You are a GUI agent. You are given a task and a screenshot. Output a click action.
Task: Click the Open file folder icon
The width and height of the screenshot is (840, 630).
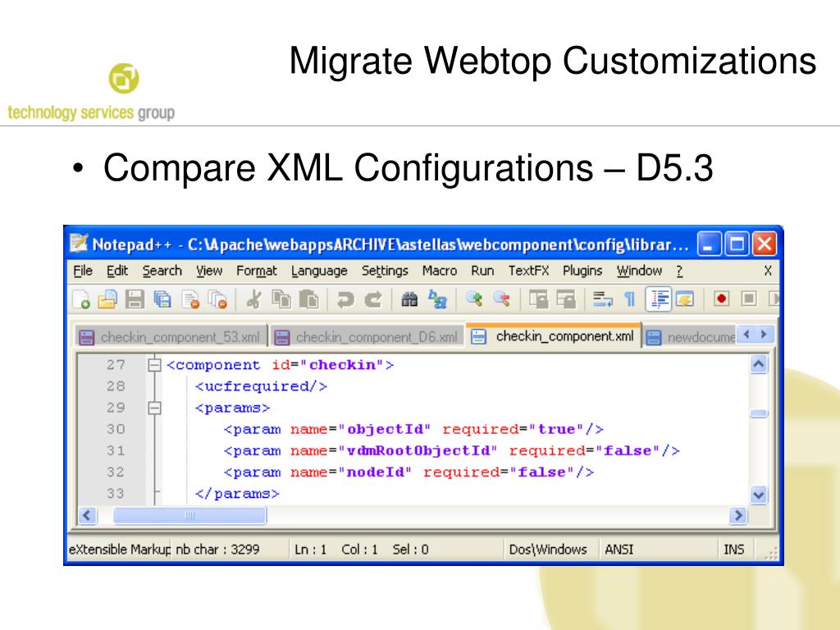pyautogui.click(x=107, y=299)
